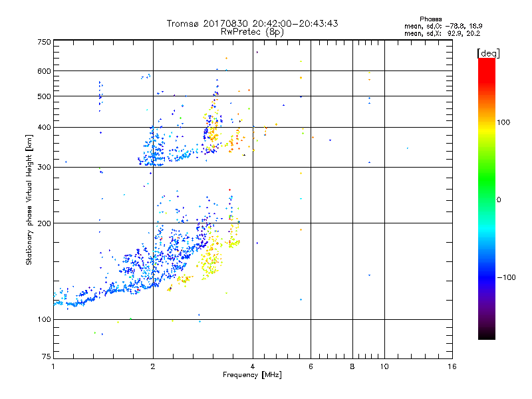The image size is (532, 399).
Task: Click colorbar tick label 0
Action: (499, 200)
